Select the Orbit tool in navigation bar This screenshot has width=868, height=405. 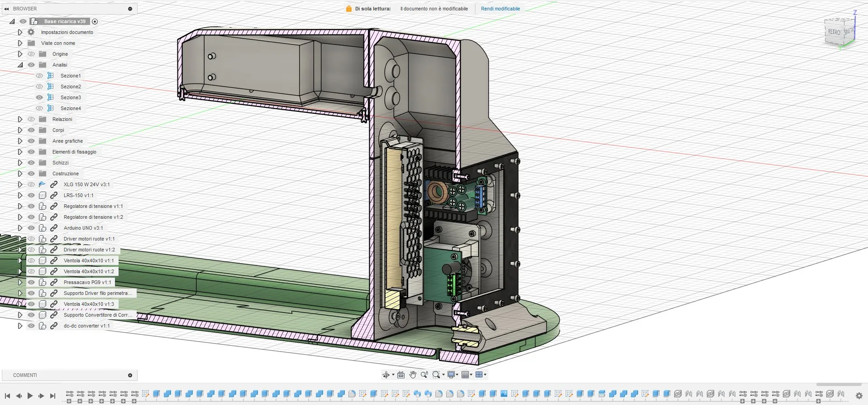[x=386, y=375]
